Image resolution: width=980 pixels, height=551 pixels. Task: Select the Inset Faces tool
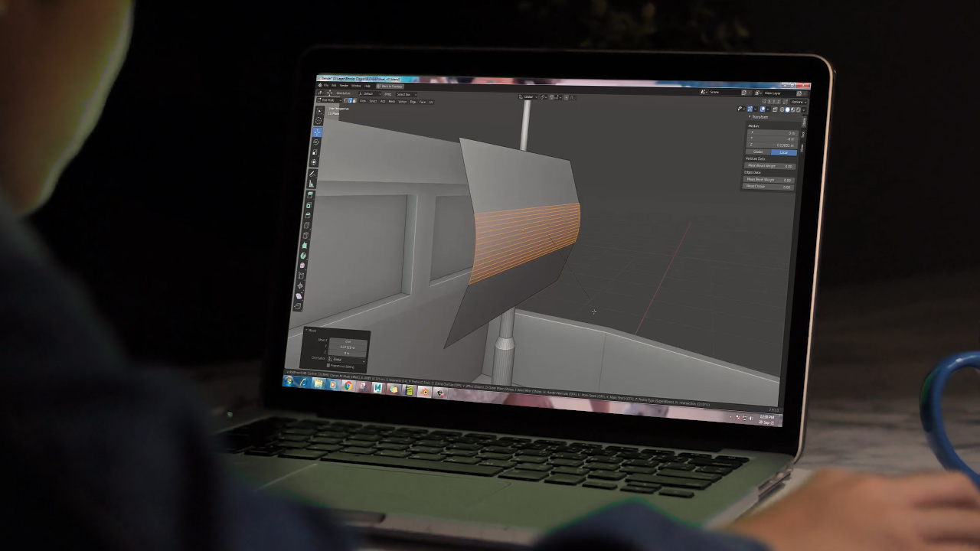coord(309,205)
